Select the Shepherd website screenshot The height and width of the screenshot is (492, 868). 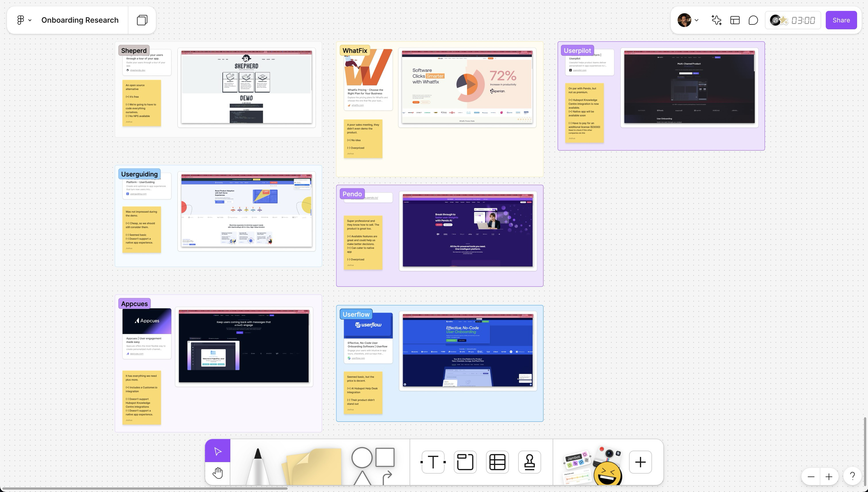pos(246,87)
